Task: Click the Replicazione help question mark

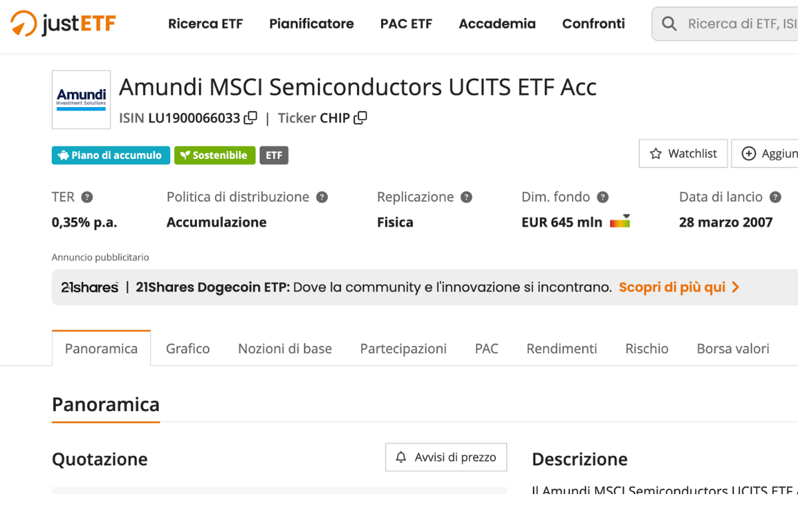Action: tap(467, 197)
